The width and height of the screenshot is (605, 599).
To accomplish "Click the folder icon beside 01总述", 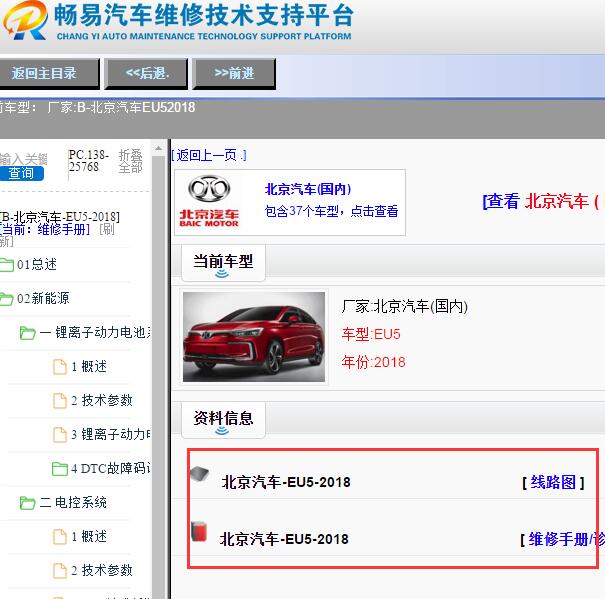I will (x=7, y=264).
